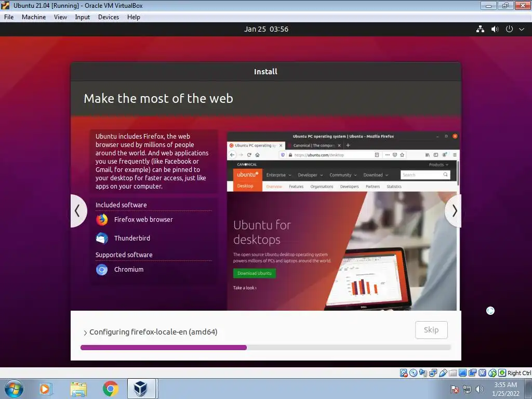Click the Skip button in installer

coord(431,330)
